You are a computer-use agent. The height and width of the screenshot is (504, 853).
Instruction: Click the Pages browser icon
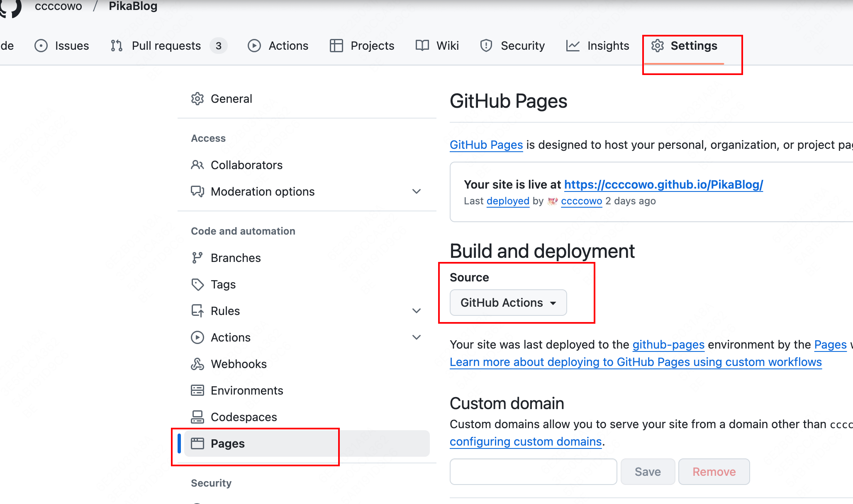[197, 443]
